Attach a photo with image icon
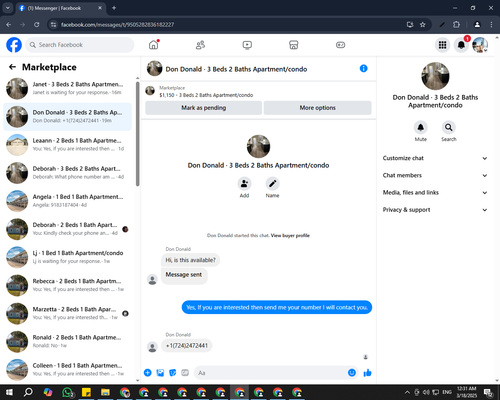Image resolution: width=500 pixels, height=400 pixels. 160,373
